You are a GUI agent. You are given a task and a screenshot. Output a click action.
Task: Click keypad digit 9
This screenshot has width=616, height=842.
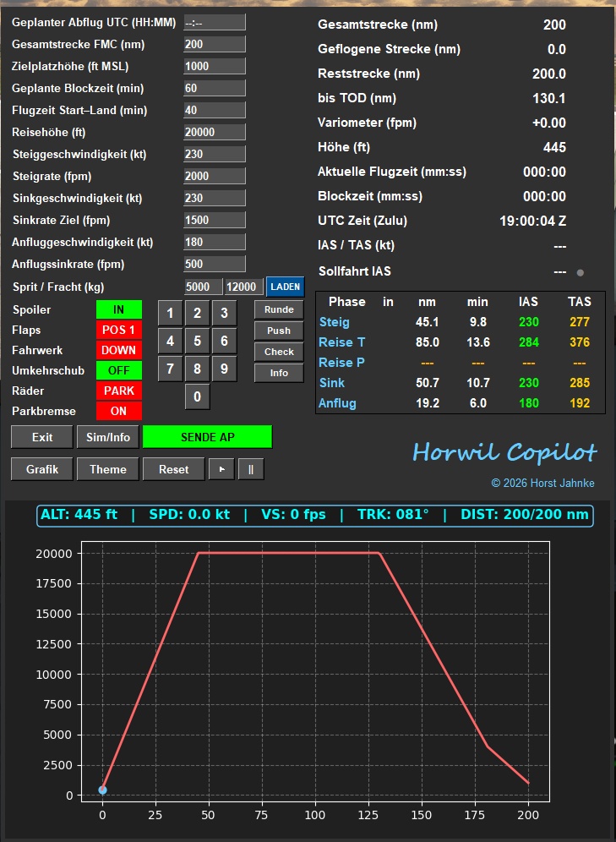224,369
